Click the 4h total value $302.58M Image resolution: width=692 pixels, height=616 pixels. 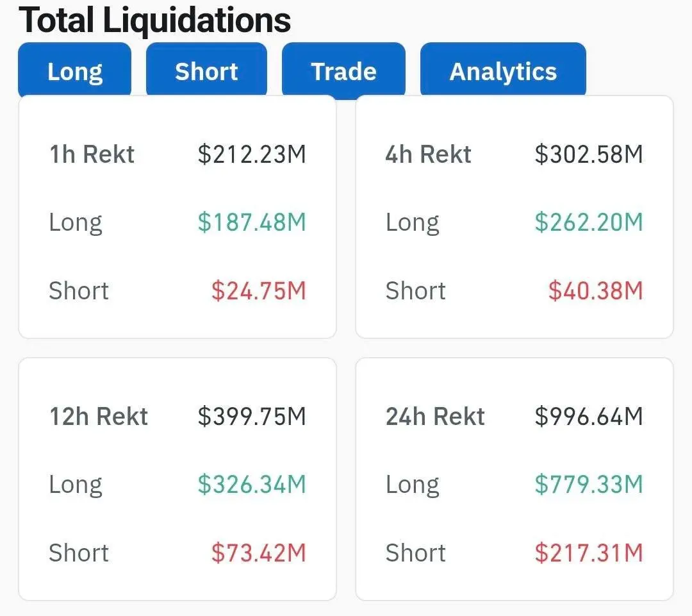[x=589, y=154]
